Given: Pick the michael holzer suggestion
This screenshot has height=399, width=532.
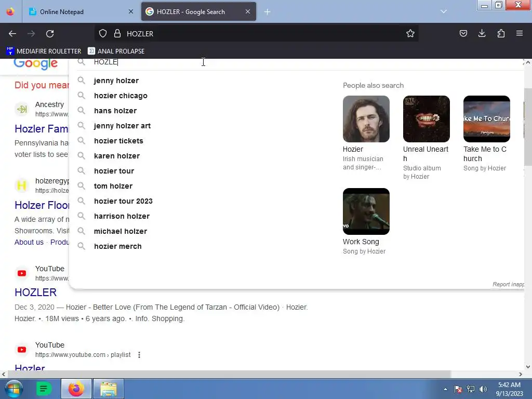Looking at the screenshot, I should click(121, 231).
